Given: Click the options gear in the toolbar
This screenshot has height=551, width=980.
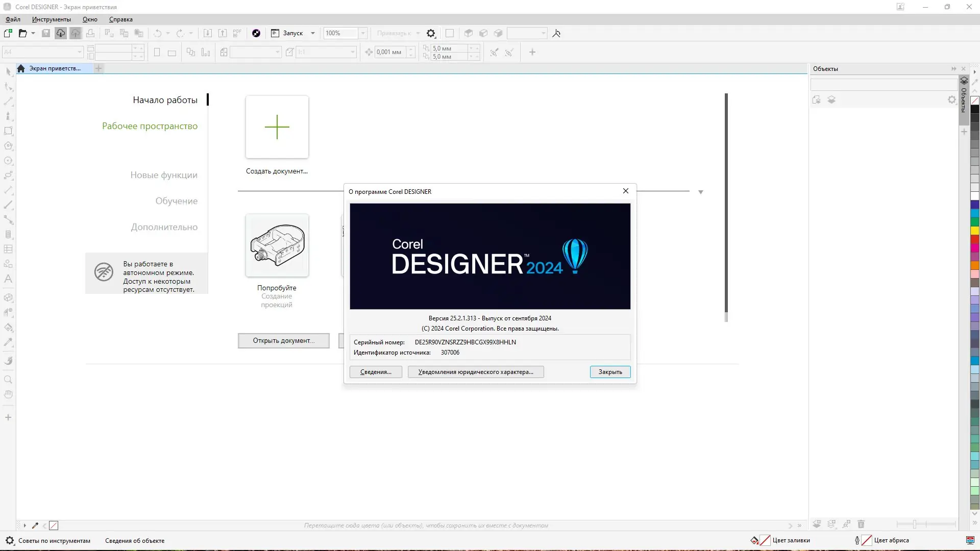Looking at the screenshot, I should pyautogui.click(x=431, y=33).
